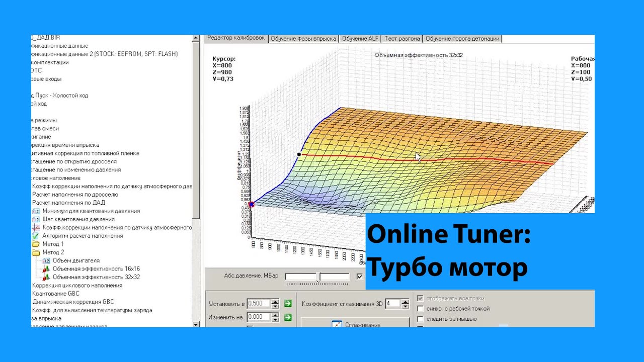This screenshot has width=644, height=362.
Task: Select 'Объемная эффективность 32x32' tree item
Action: (96, 277)
